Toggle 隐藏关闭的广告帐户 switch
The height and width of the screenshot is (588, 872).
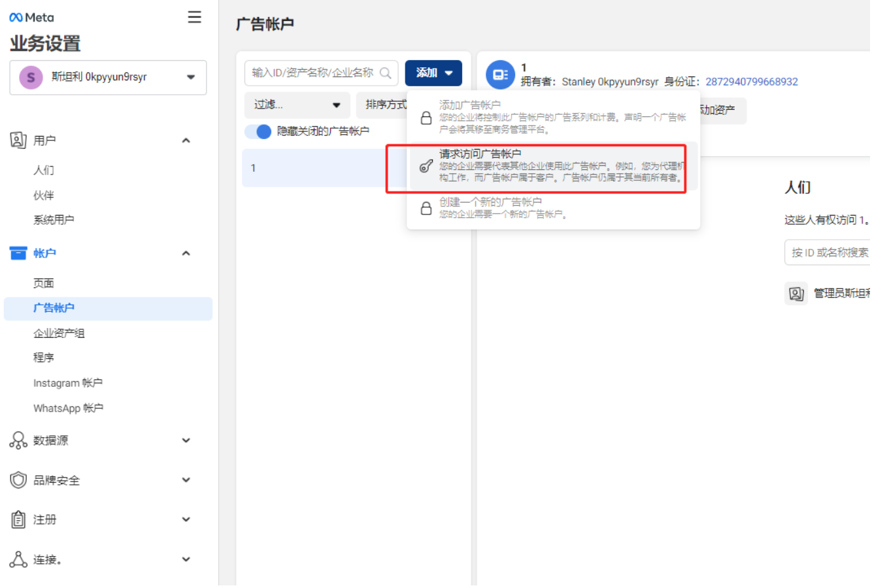258,131
